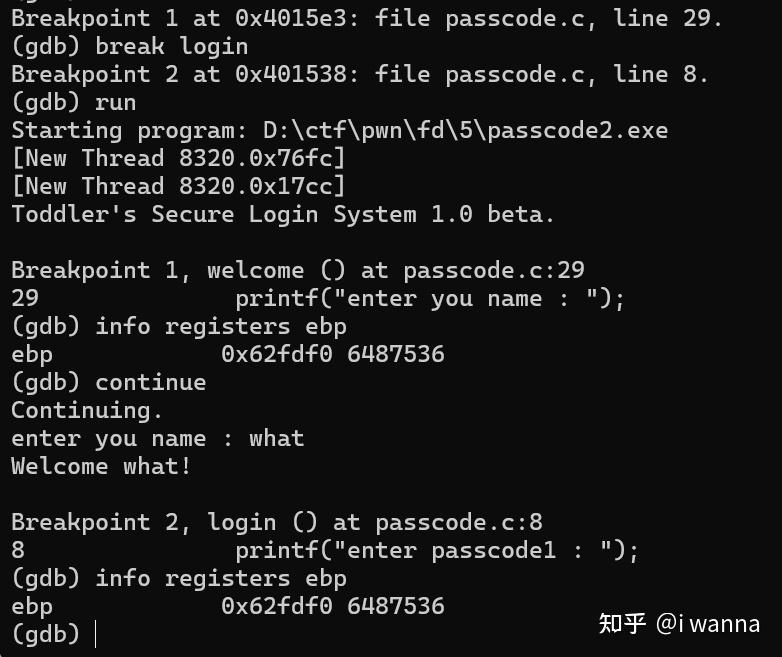Click "Breakpoint 1 at 0x4015e3" line at top
Screen dimensions: 782x657
pyautogui.click(x=366, y=18)
